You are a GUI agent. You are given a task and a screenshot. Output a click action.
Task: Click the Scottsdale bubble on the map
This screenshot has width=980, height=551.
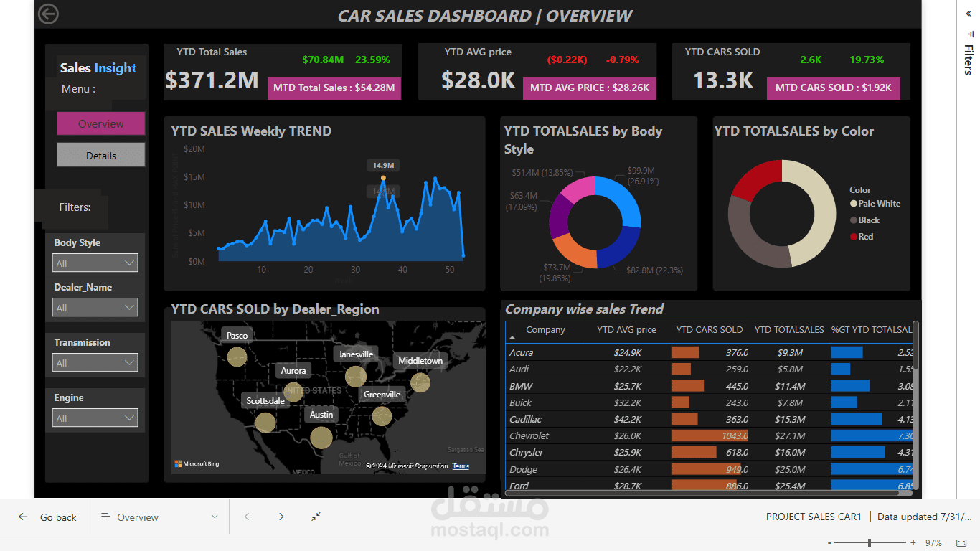(x=265, y=423)
